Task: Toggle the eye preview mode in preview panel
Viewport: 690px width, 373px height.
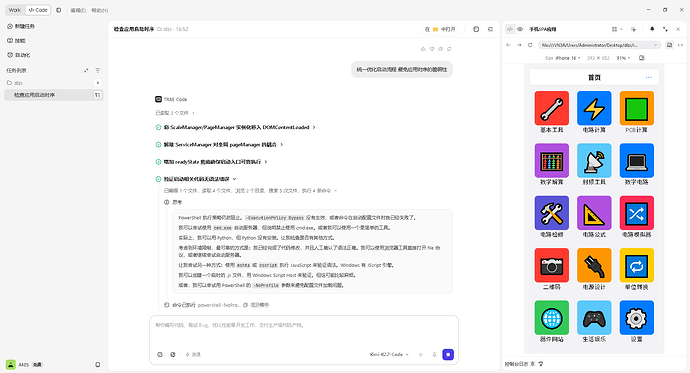Action: point(520,29)
